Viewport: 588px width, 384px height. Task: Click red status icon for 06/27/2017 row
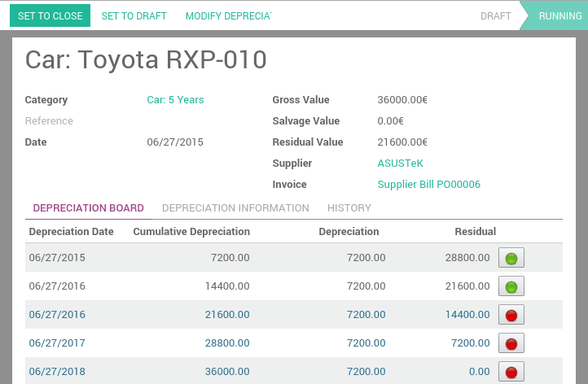[511, 343]
